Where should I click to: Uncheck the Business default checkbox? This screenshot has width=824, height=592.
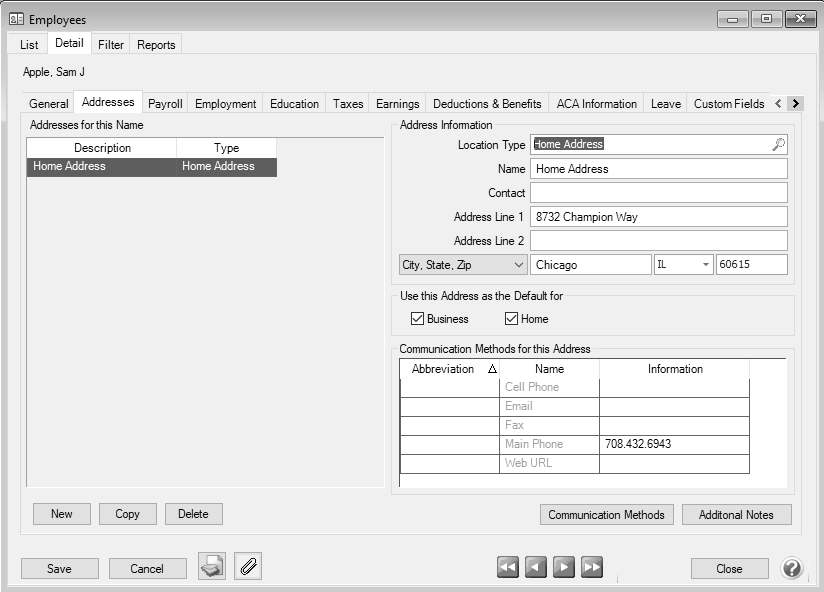pyautogui.click(x=417, y=319)
